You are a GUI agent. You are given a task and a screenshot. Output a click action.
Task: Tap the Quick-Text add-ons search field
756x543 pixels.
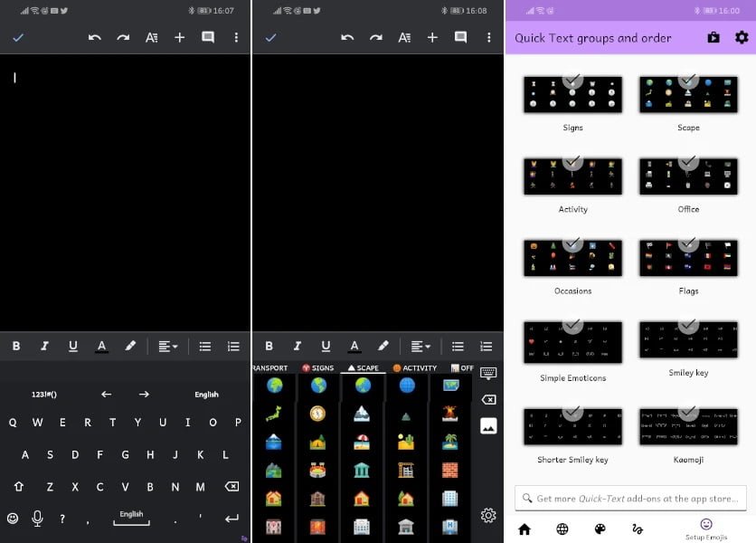[x=630, y=498]
